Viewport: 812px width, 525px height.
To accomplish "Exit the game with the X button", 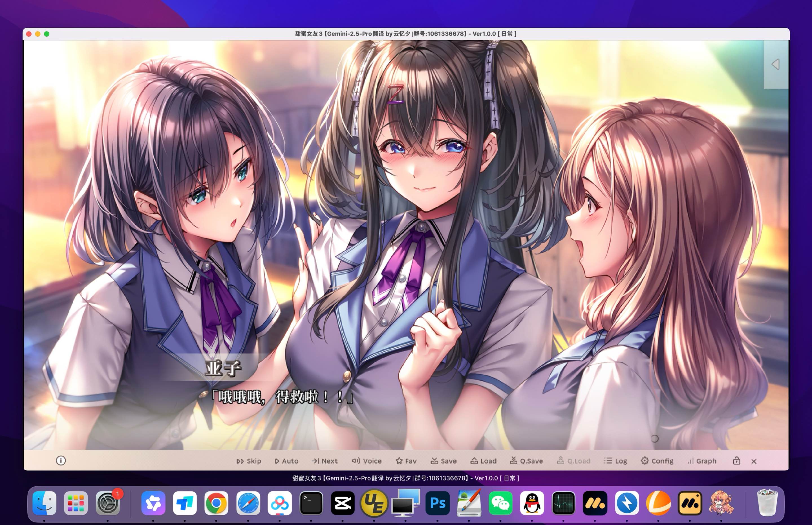I will [x=753, y=462].
